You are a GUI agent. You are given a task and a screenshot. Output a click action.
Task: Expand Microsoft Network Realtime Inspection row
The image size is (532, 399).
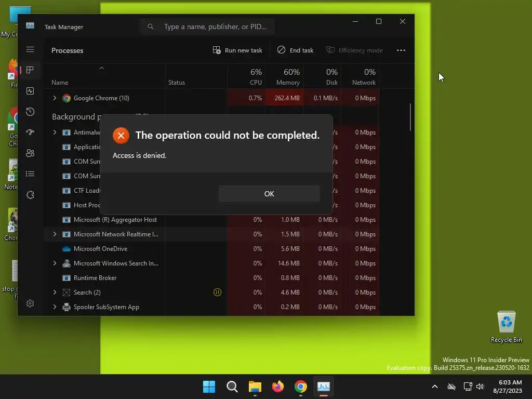tap(55, 234)
